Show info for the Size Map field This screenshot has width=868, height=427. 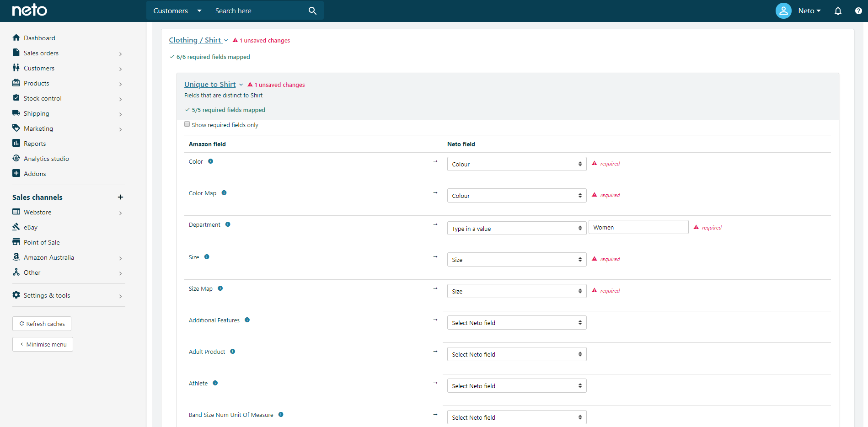pyautogui.click(x=220, y=288)
